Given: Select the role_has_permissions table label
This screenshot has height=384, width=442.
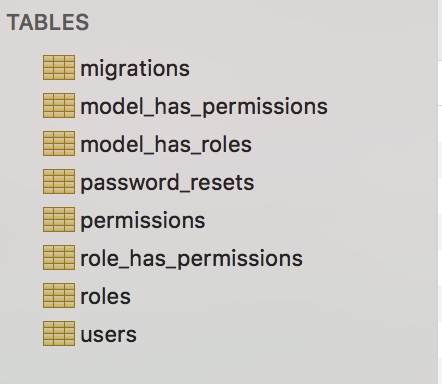Looking at the screenshot, I should pyautogui.click(x=191, y=259).
